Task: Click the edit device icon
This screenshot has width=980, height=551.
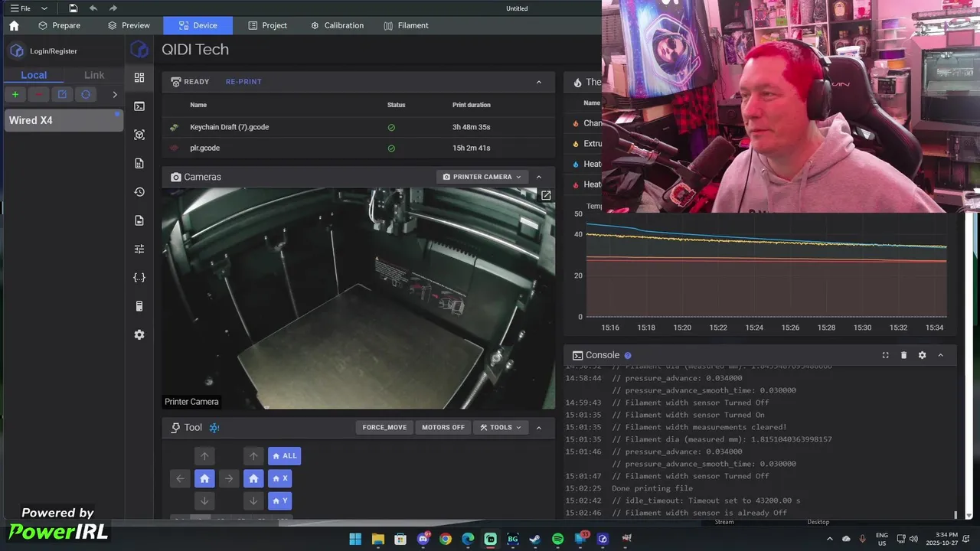Action: click(x=62, y=94)
